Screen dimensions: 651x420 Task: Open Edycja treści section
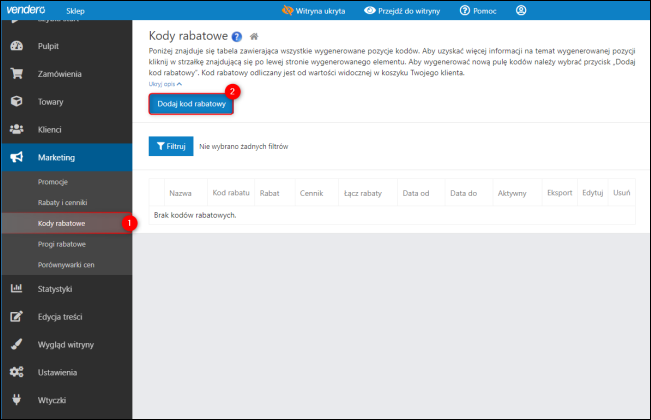(x=66, y=317)
